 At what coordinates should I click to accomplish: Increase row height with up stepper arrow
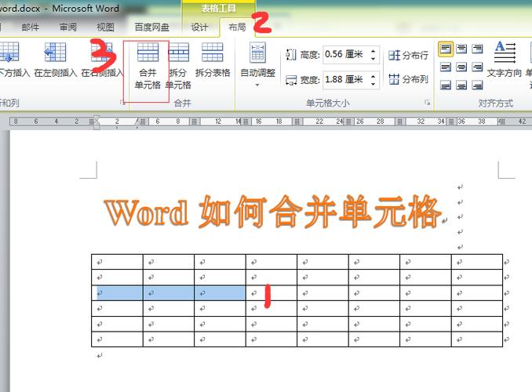373,51
